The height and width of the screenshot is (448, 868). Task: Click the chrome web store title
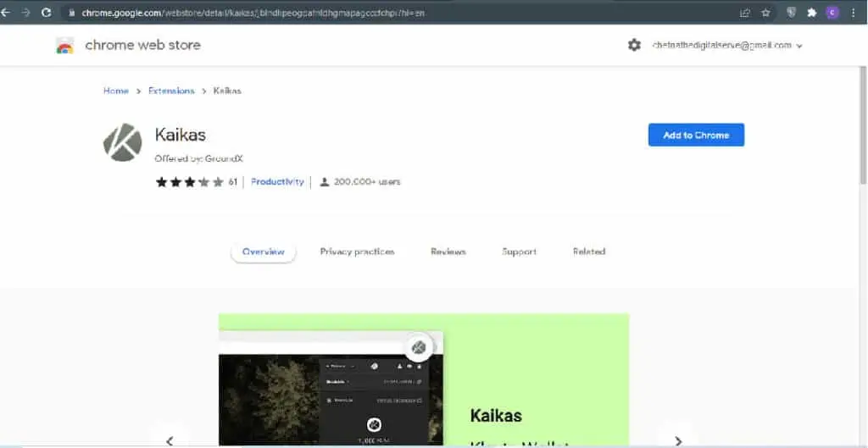click(142, 46)
